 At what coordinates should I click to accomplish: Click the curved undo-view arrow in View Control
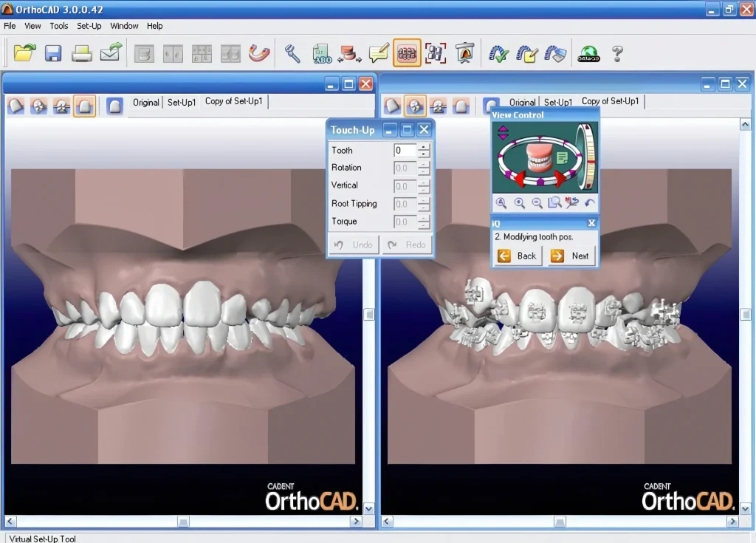[590, 202]
